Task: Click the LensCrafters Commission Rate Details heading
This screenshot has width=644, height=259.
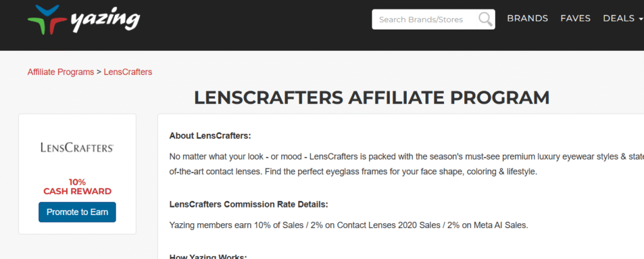Action: 249,204
